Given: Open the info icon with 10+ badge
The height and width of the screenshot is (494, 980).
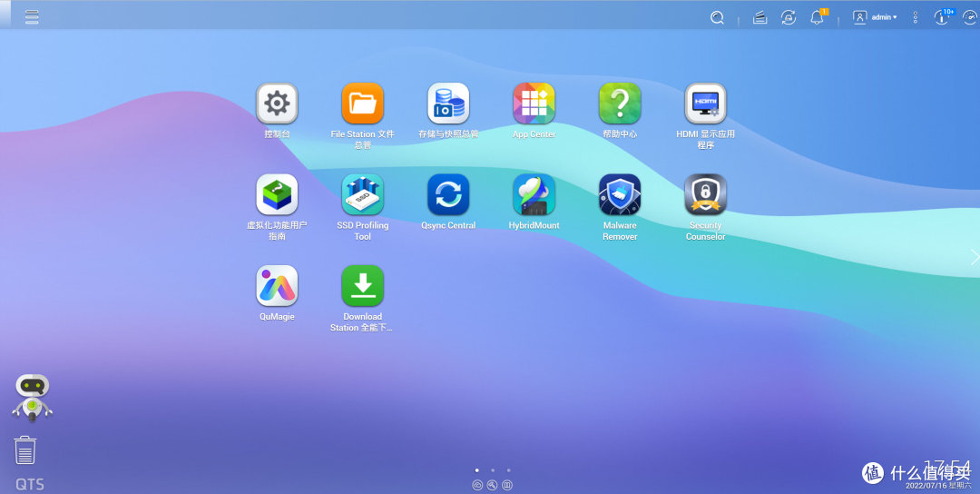Looking at the screenshot, I should (x=943, y=17).
